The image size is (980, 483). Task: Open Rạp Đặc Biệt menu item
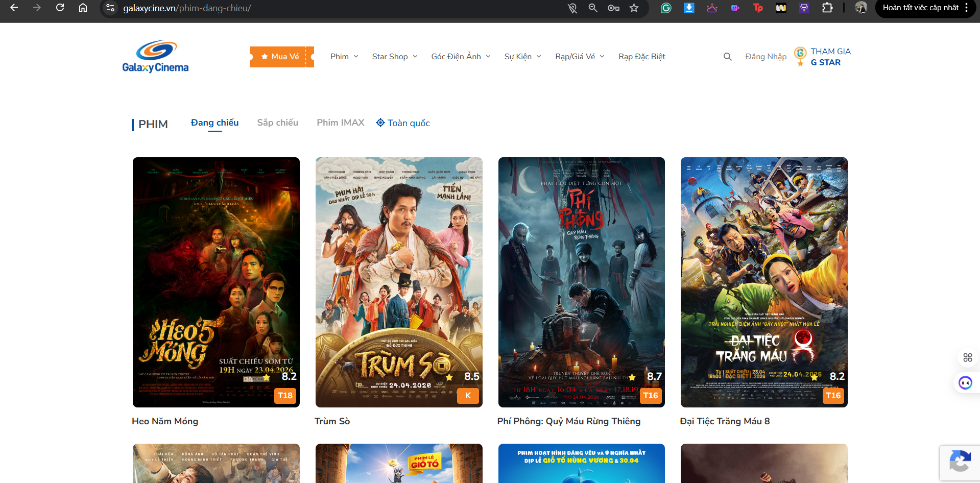tap(642, 57)
